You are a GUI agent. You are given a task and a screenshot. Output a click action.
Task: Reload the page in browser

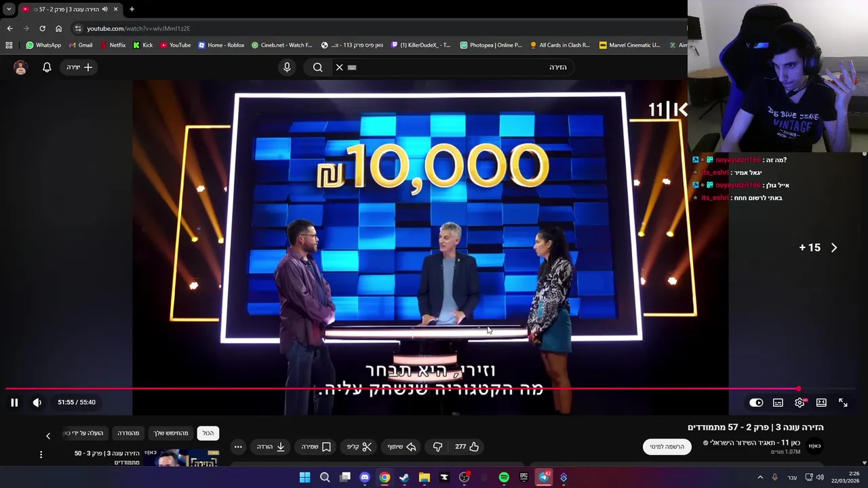tap(42, 28)
